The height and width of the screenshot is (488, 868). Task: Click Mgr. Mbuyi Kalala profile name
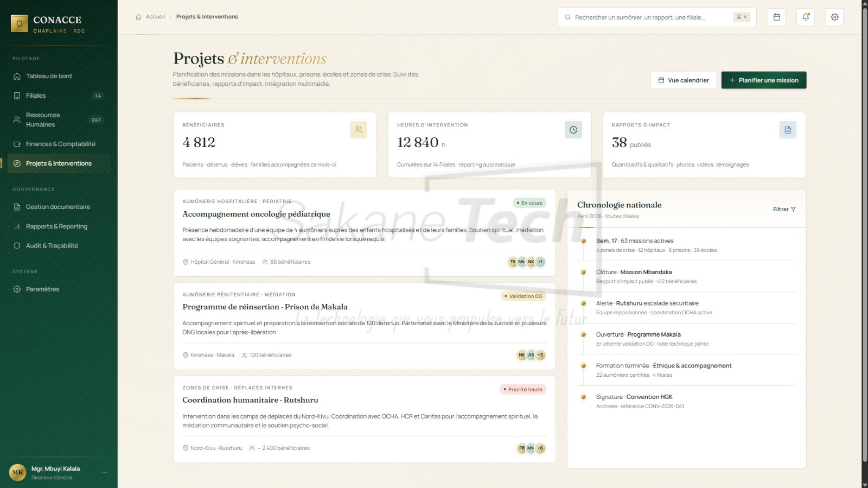pyautogui.click(x=55, y=469)
